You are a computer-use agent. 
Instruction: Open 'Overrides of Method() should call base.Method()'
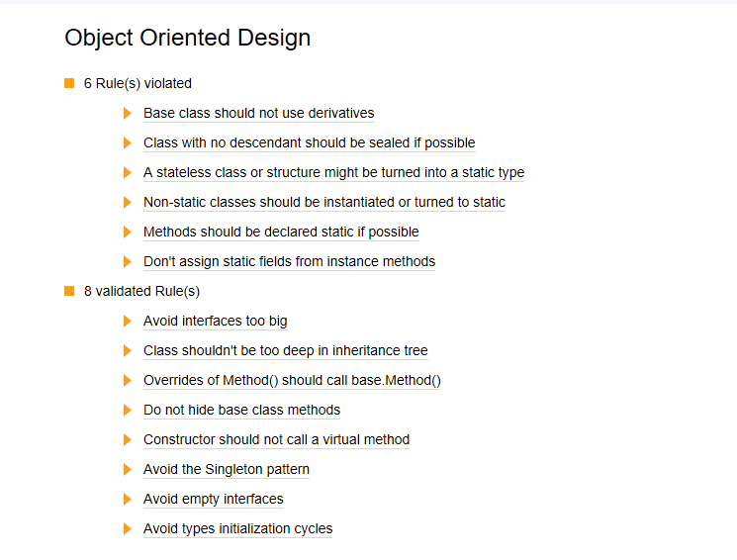292,380
